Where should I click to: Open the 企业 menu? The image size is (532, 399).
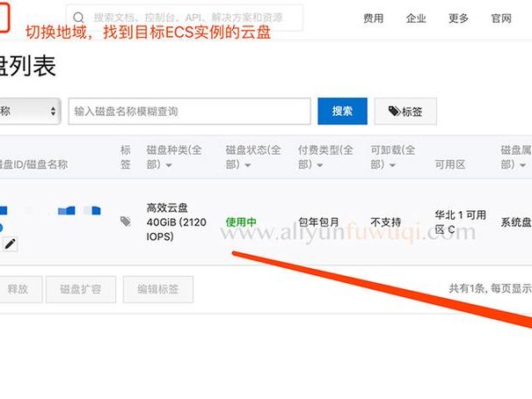416,18
